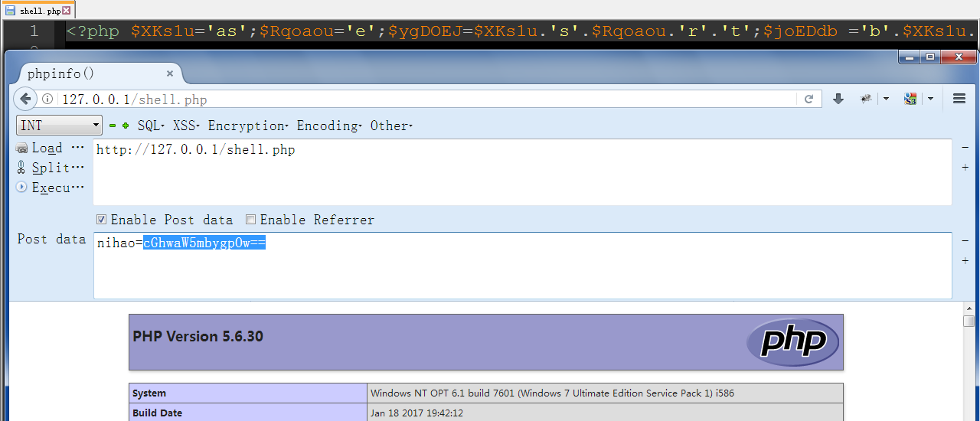Click the highlighted cGhwaW5mbygpOw== text

point(204,243)
